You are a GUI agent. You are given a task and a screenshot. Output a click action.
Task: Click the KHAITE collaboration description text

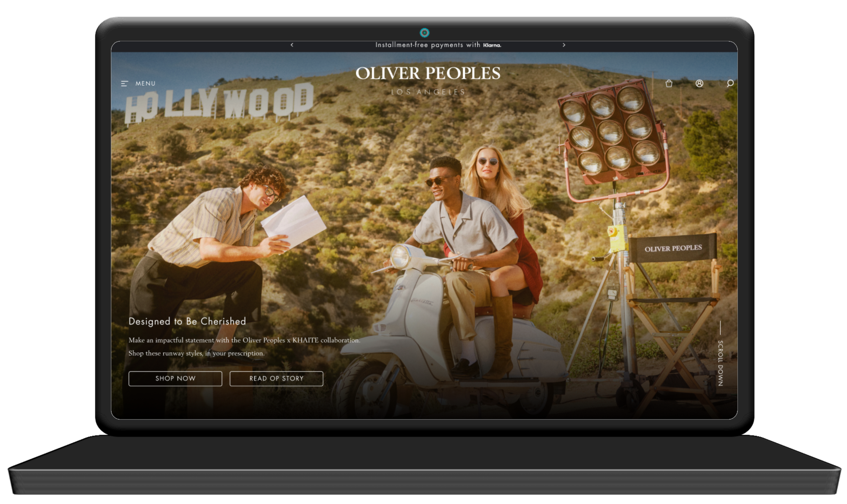(244, 340)
